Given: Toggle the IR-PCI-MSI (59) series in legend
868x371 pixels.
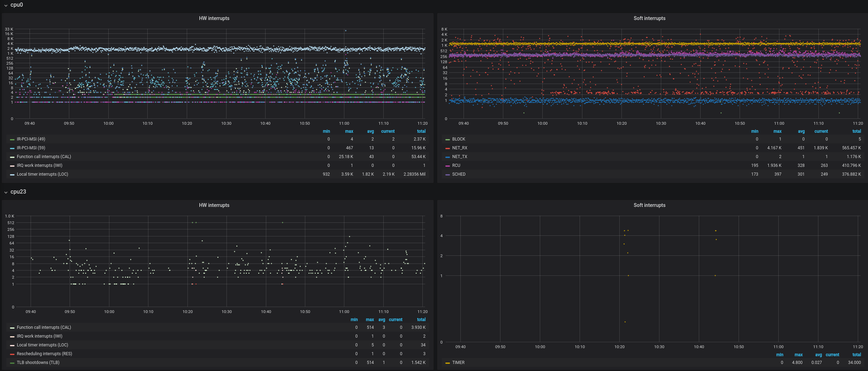Looking at the screenshot, I should point(31,148).
